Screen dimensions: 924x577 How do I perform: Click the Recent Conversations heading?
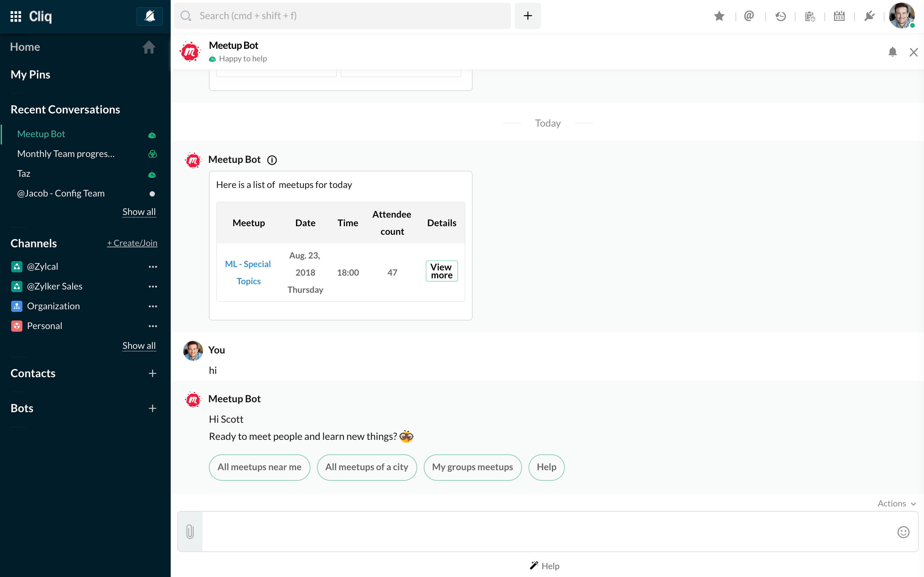(65, 109)
